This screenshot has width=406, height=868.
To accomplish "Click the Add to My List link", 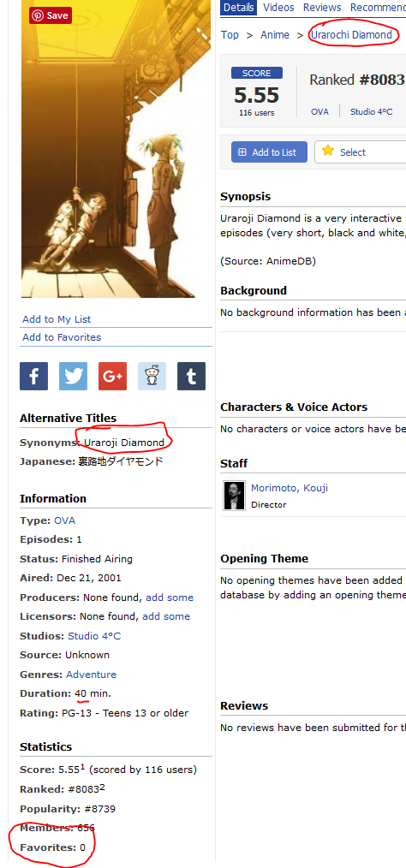I will point(57,319).
